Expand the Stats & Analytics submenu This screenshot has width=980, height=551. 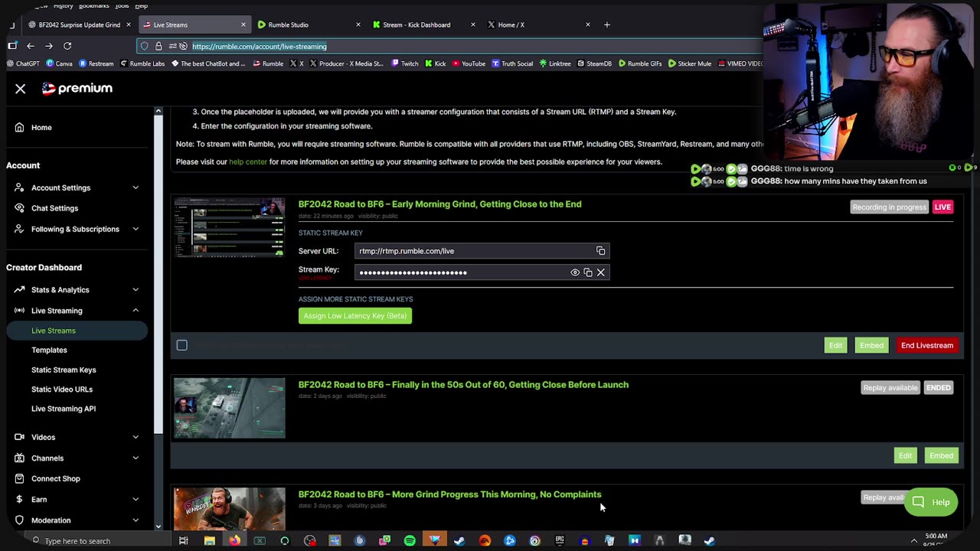[136, 290]
